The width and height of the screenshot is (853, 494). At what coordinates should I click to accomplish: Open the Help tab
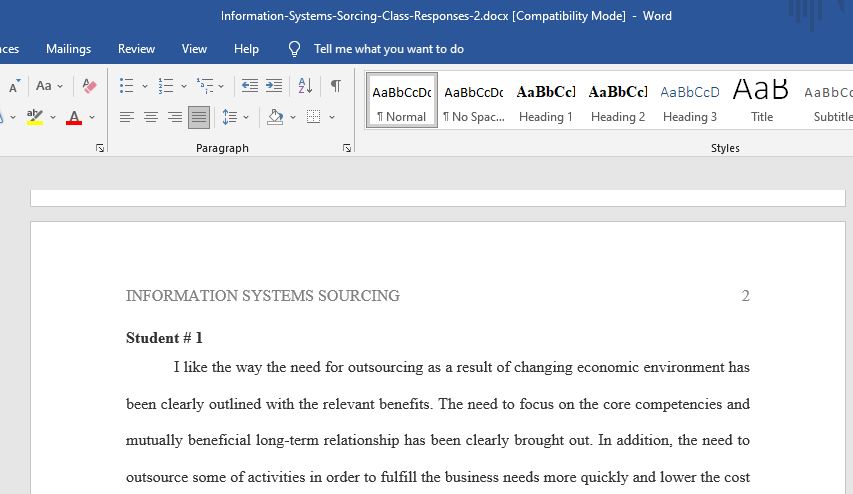(246, 49)
